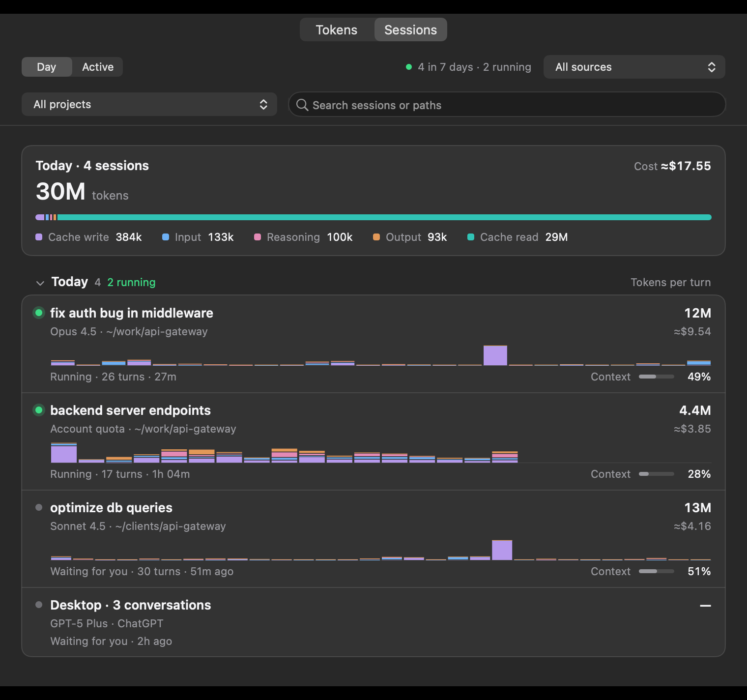Click the ≈$4.16 cost value
This screenshot has height=700, width=747.
692,526
